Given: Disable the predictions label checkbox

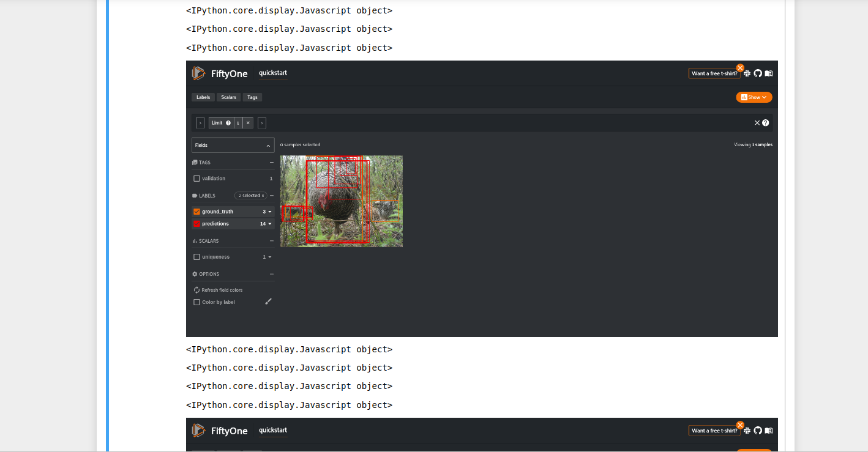Looking at the screenshot, I should coord(196,223).
